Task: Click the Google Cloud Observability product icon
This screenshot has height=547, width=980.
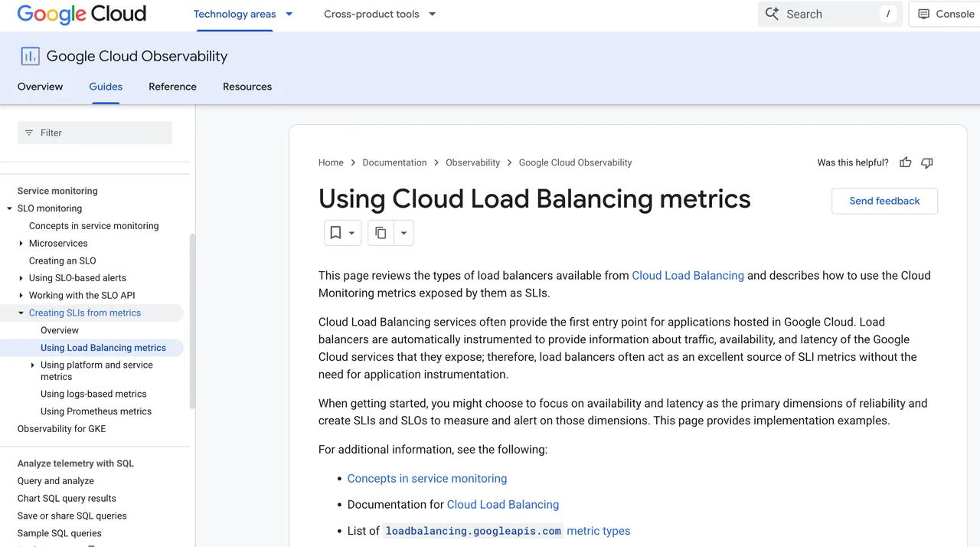Action: pyautogui.click(x=30, y=56)
